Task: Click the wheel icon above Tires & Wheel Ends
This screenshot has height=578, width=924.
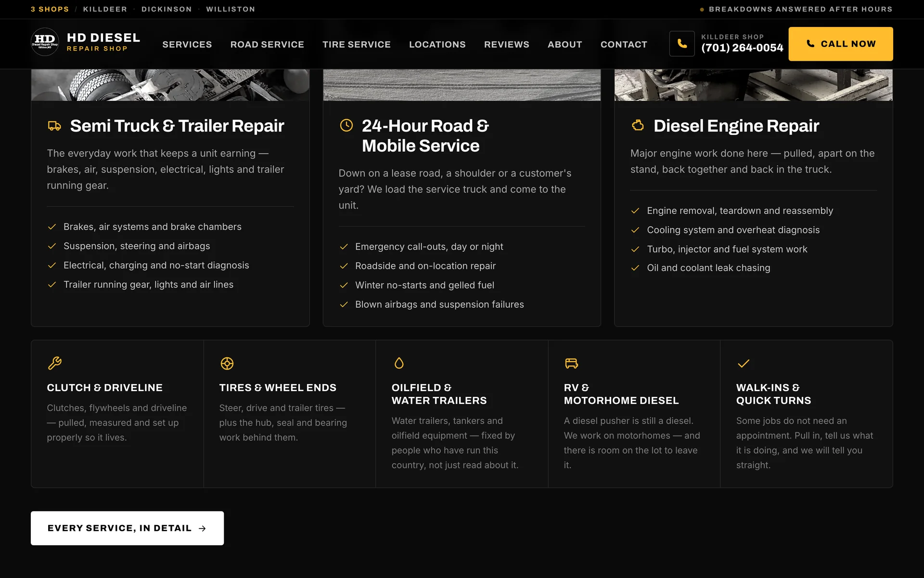Action: (x=227, y=363)
